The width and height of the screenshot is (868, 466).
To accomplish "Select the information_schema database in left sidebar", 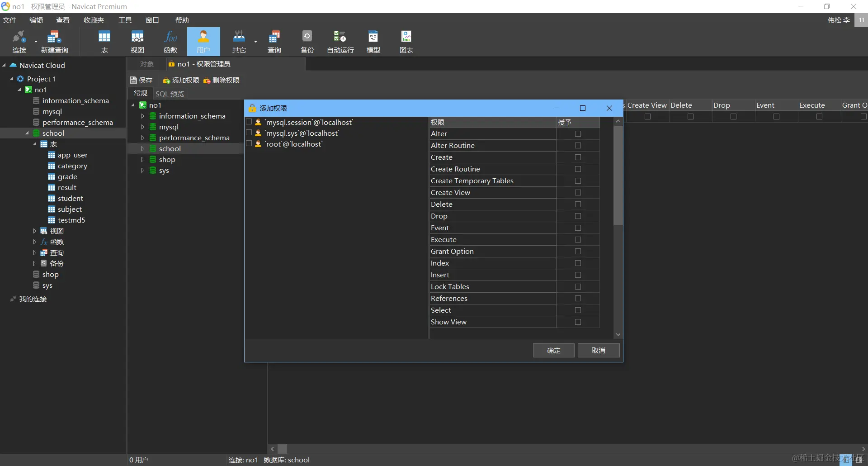I will point(75,100).
